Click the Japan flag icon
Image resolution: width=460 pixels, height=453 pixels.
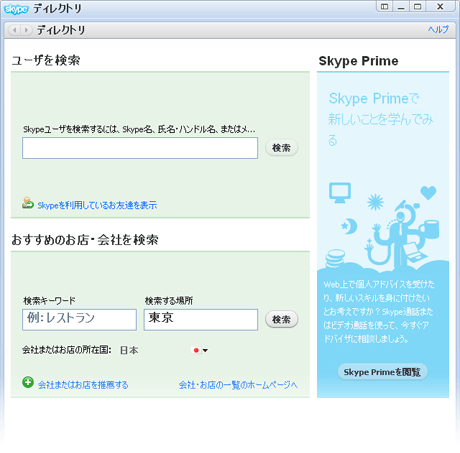click(x=196, y=350)
